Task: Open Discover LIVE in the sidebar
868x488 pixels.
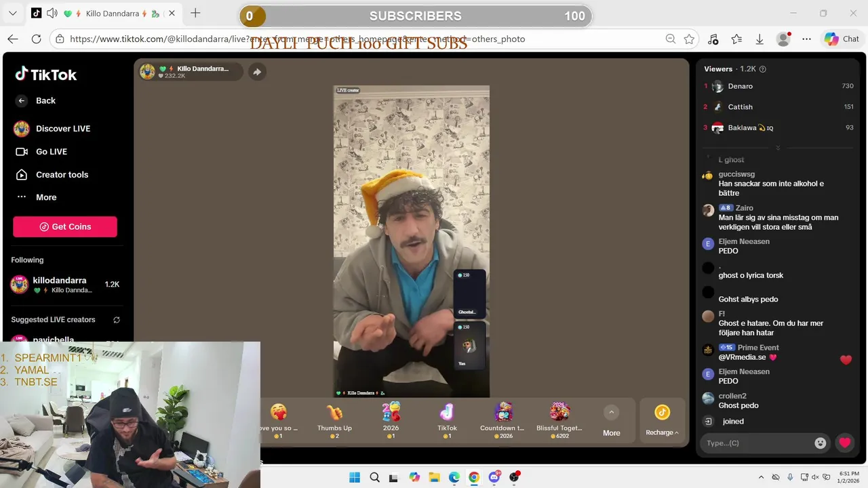Action: [52, 129]
